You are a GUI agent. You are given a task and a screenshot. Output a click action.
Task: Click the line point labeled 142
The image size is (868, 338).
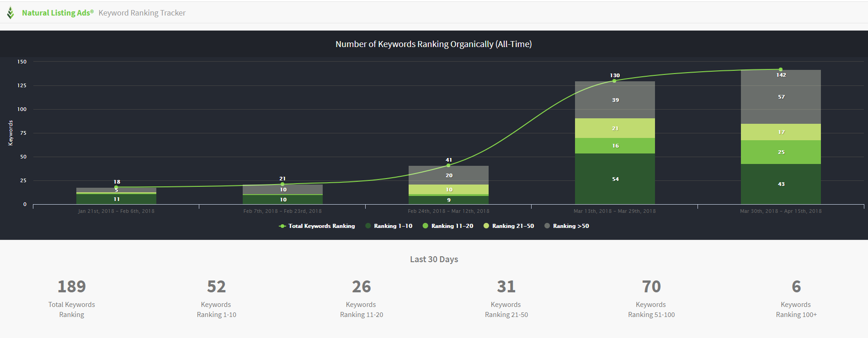click(781, 69)
